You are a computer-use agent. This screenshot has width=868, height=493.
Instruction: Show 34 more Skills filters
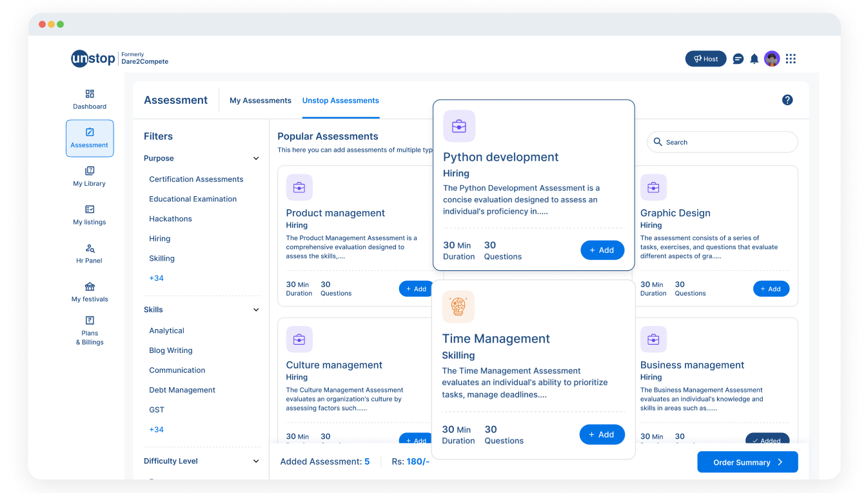157,430
